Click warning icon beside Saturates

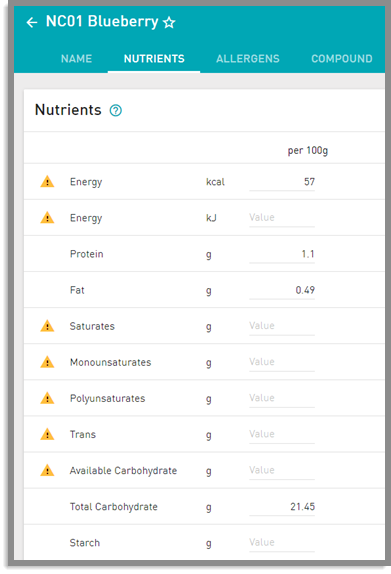(x=47, y=326)
